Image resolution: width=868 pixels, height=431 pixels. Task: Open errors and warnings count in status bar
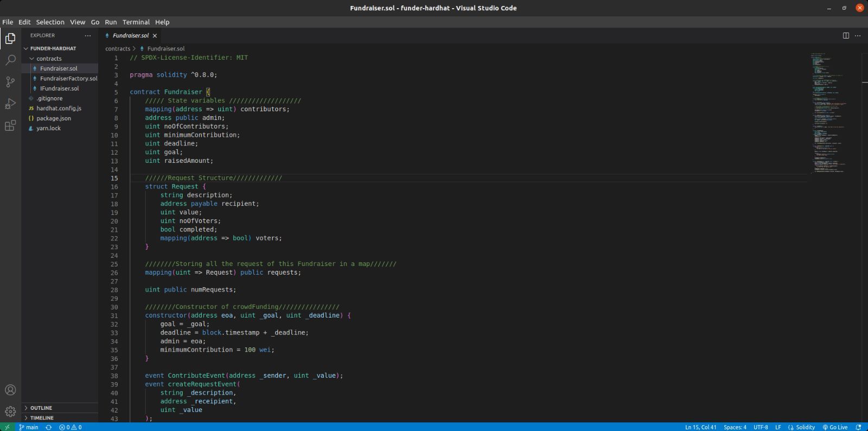point(71,427)
